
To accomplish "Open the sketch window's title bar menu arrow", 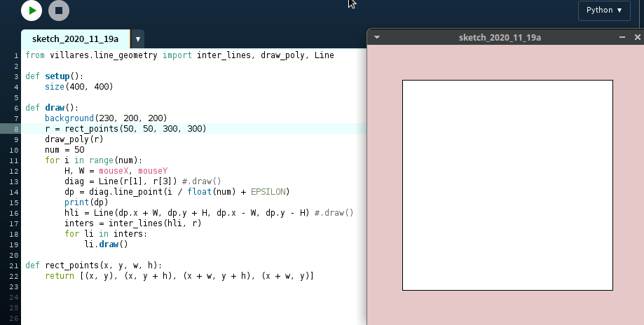I will pos(377,37).
